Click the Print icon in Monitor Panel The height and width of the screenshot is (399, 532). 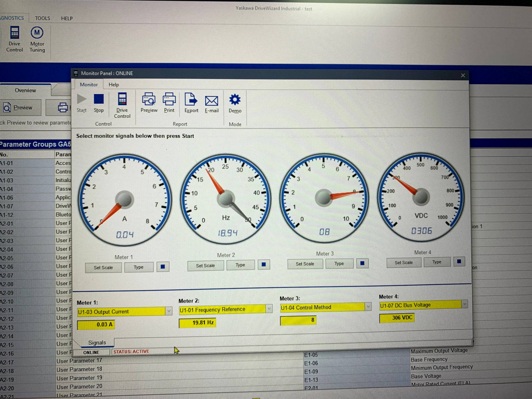(169, 99)
